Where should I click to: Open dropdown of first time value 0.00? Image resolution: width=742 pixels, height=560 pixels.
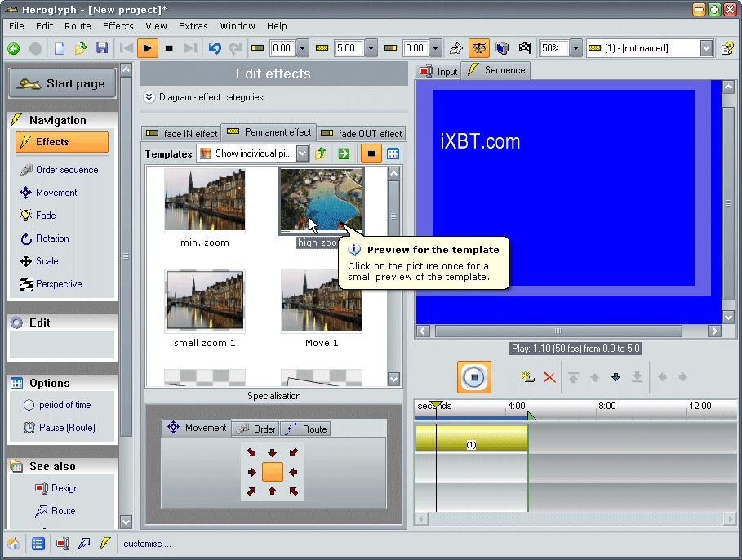(302, 48)
